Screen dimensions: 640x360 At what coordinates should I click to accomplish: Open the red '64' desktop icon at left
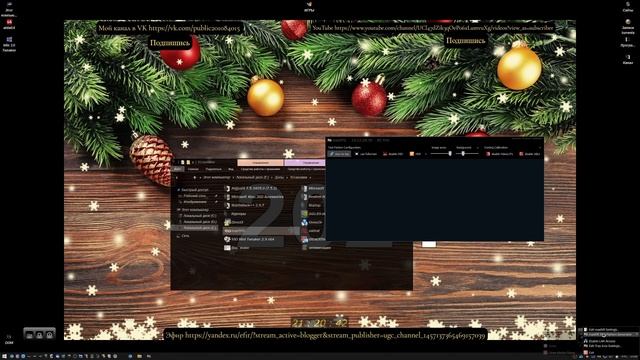point(9,24)
